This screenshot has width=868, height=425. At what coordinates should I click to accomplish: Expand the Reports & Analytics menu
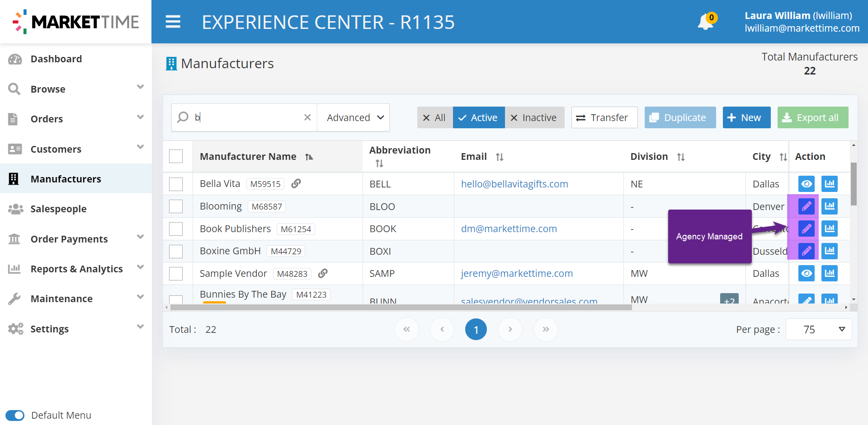click(x=76, y=269)
